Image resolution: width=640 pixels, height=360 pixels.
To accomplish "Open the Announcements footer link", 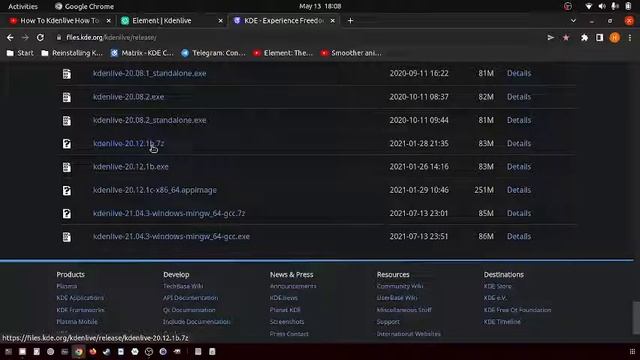I will pos(293,286).
